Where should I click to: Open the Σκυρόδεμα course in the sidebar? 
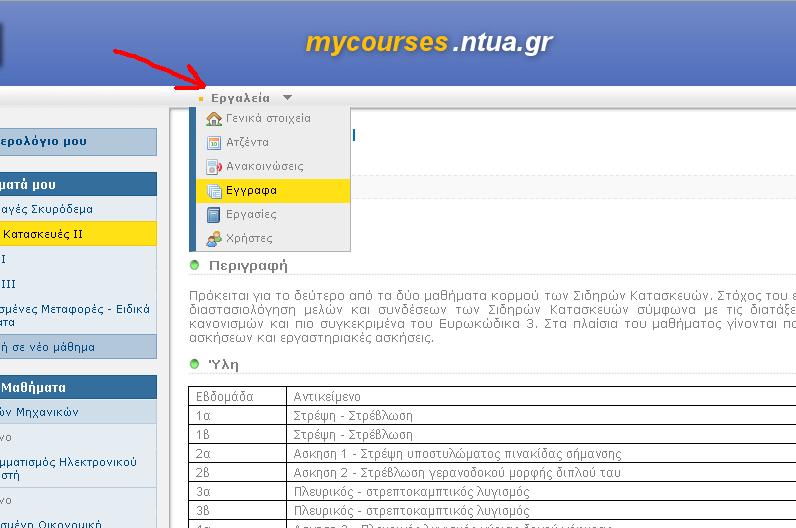coord(48,209)
